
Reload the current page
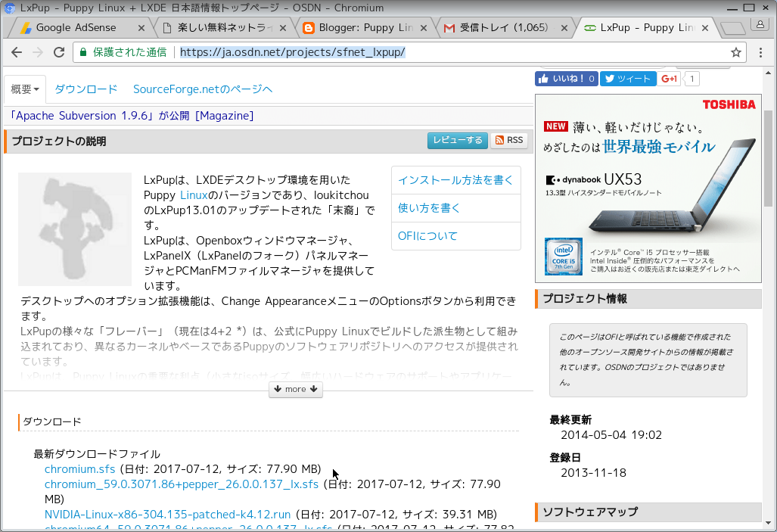(x=59, y=52)
